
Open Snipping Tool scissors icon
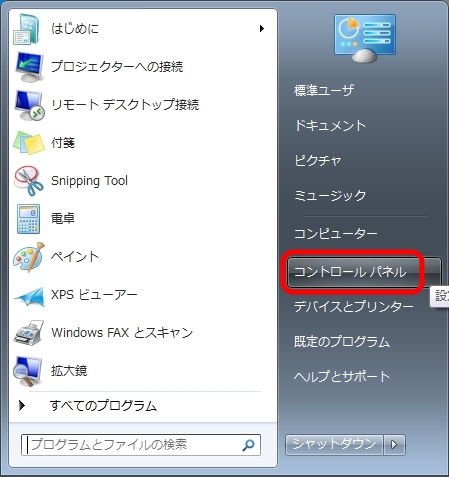(x=29, y=181)
